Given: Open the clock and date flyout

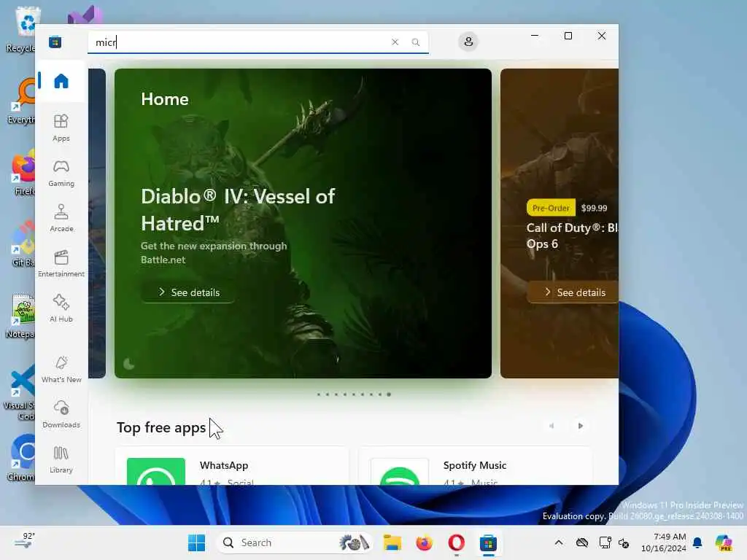Looking at the screenshot, I should click(x=663, y=542).
